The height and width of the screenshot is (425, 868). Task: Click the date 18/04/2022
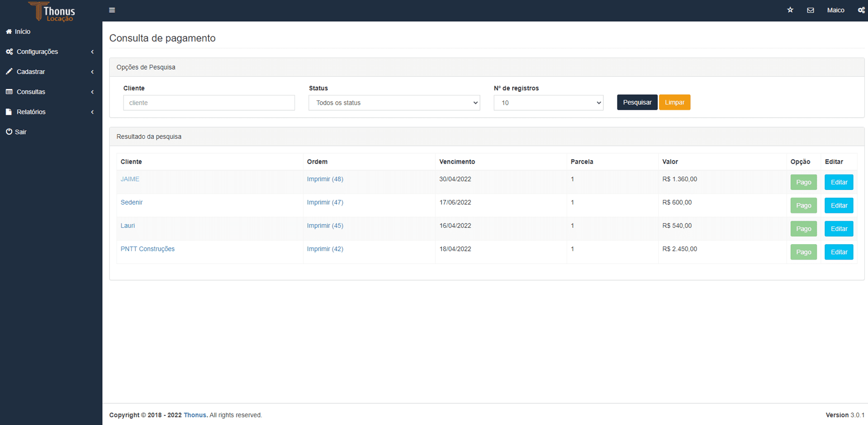pyautogui.click(x=455, y=249)
